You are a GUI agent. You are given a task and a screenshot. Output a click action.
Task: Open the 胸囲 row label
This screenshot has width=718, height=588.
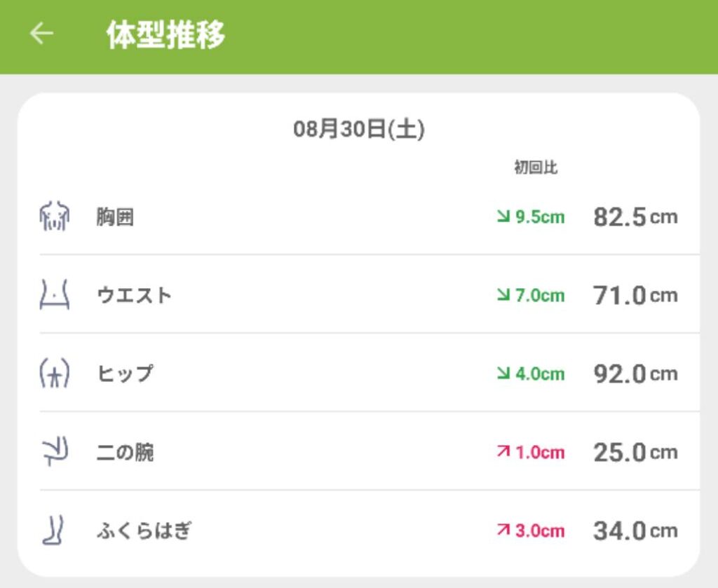pyautogui.click(x=115, y=217)
